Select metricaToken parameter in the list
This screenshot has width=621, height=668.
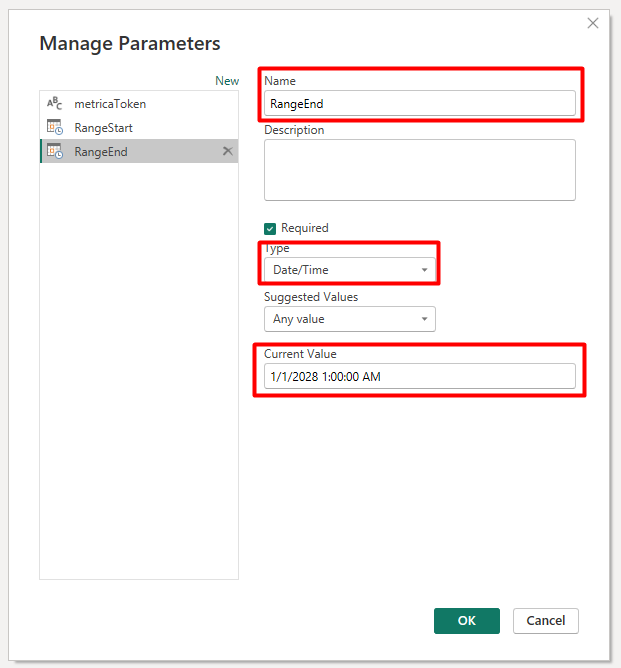[x=110, y=104]
